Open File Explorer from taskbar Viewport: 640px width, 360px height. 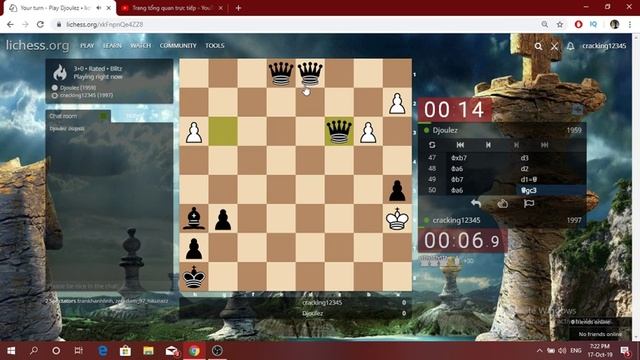tap(148, 351)
